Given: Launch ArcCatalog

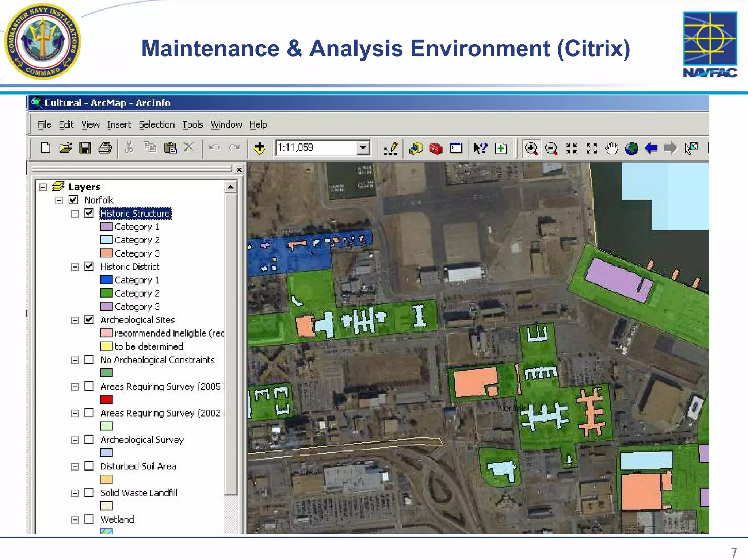Looking at the screenshot, I should 416,148.
